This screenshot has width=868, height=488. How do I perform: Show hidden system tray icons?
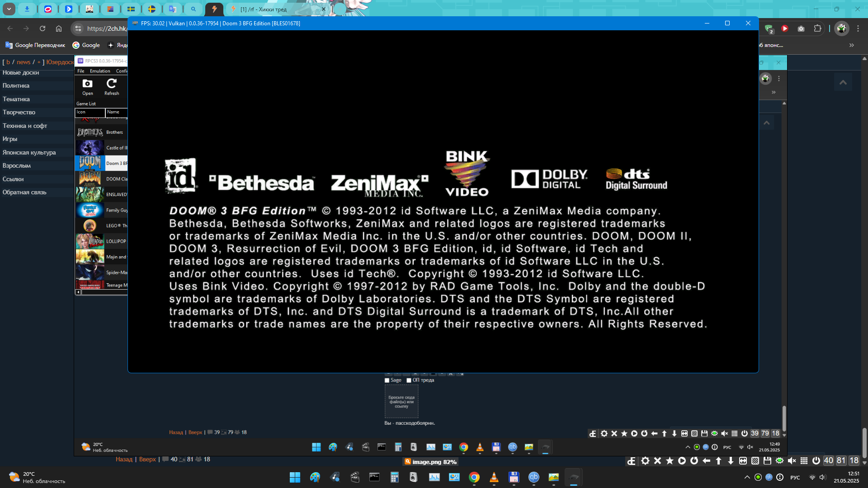tap(747, 477)
